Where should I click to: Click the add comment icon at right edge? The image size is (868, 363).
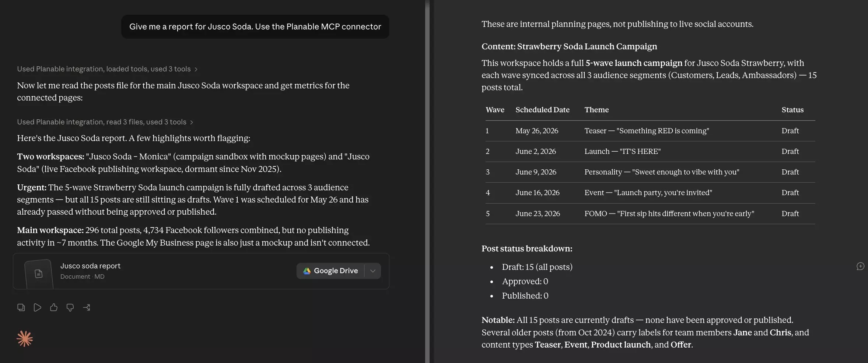click(860, 266)
